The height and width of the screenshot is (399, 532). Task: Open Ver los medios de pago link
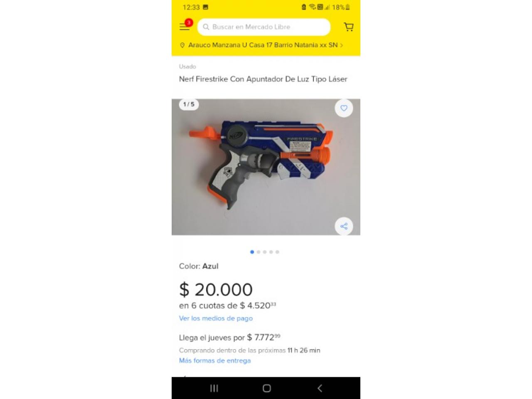(x=216, y=318)
